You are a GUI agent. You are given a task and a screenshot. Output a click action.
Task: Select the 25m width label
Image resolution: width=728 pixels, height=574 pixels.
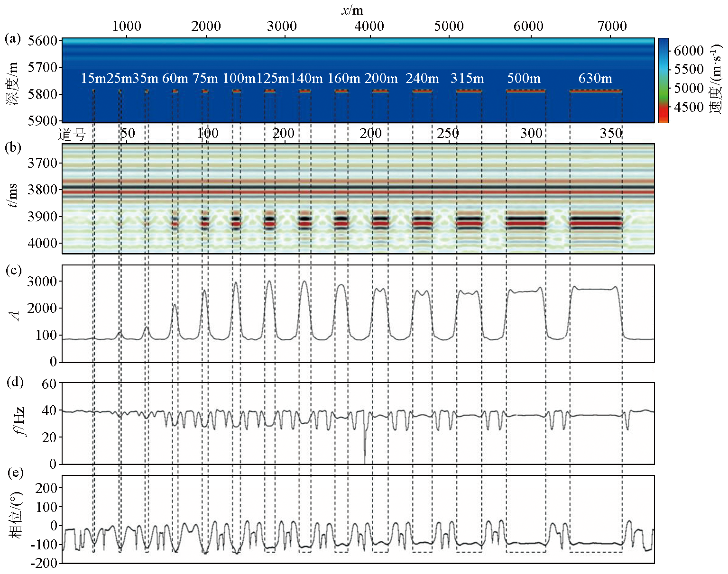tap(119, 78)
